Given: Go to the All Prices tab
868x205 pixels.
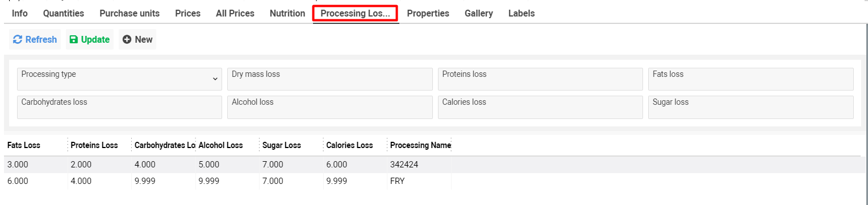Looking at the screenshot, I should [235, 13].
